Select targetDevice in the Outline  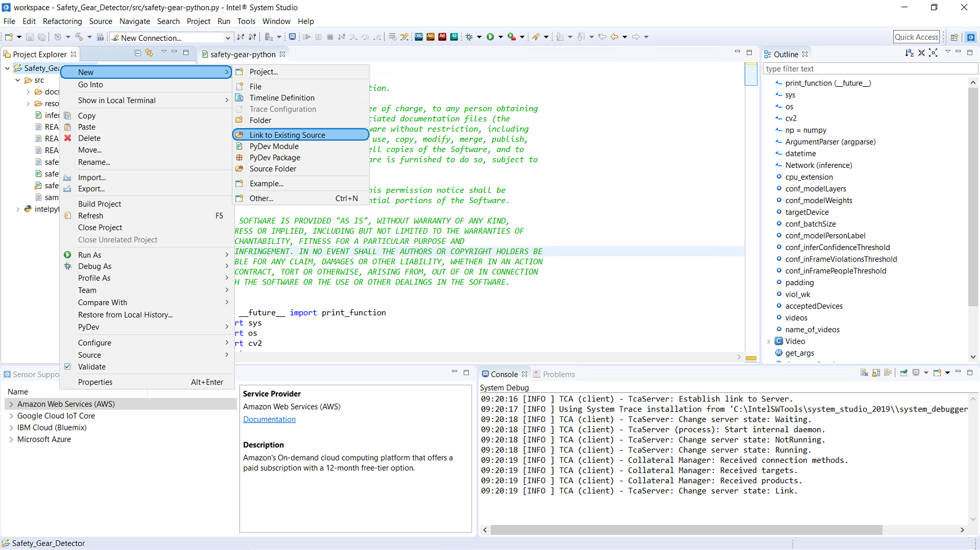807,212
